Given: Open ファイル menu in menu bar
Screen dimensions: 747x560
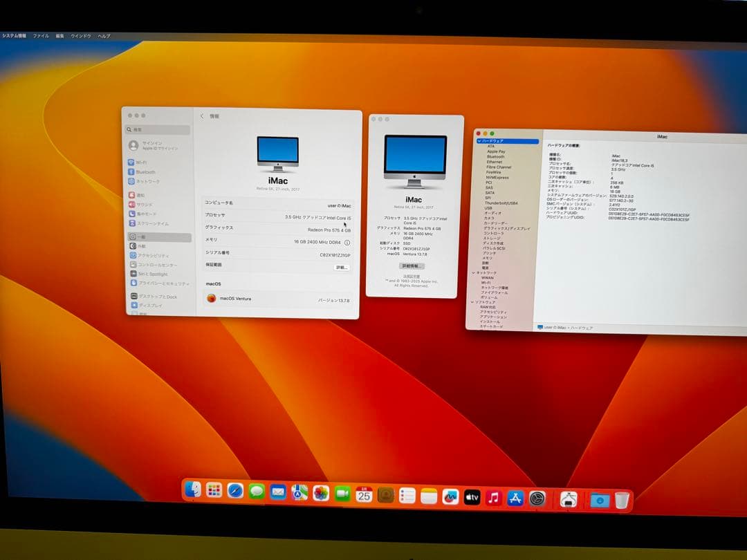Looking at the screenshot, I should 41,36.
